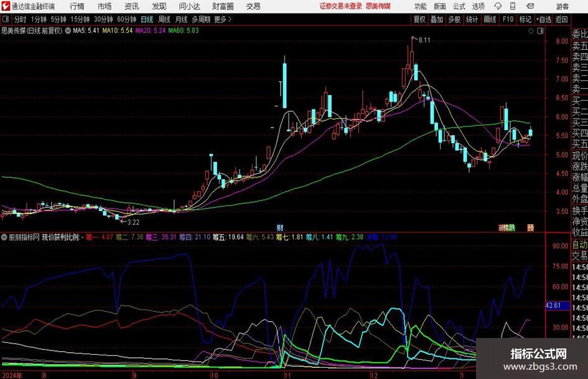Open F10 company info
Image resolution: width=588 pixels, height=379 pixels.
click(x=508, y=19)
